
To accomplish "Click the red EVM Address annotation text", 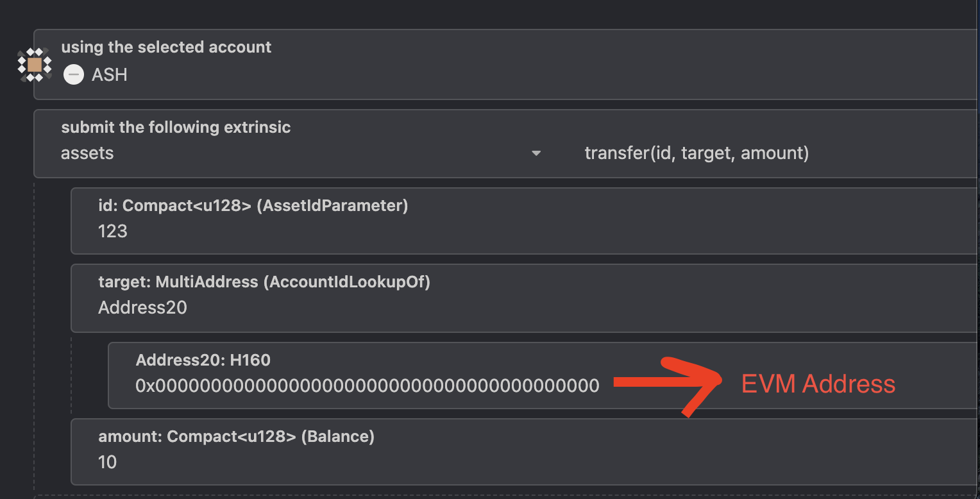I will tap(818, 384).
